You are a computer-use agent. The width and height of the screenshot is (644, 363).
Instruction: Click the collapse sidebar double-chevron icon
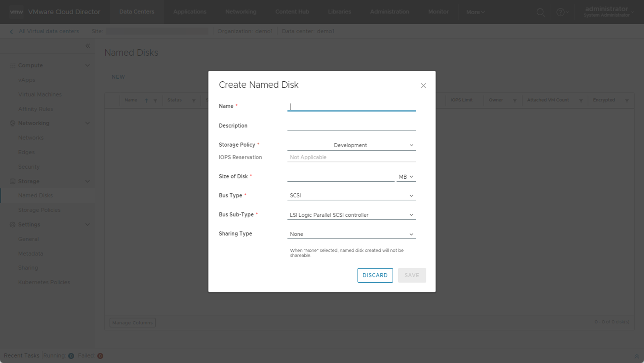tap(88, 46)
